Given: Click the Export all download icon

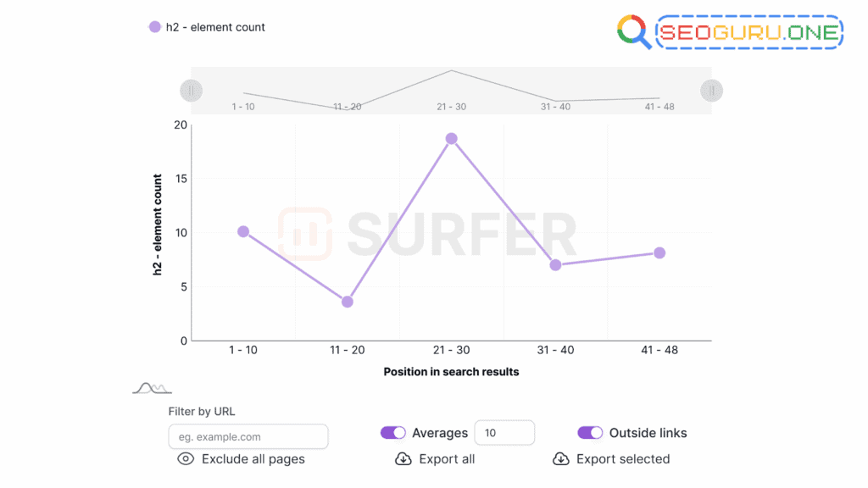Looking at the screenshot, I should pyautogui.click(x=403, y=458).
